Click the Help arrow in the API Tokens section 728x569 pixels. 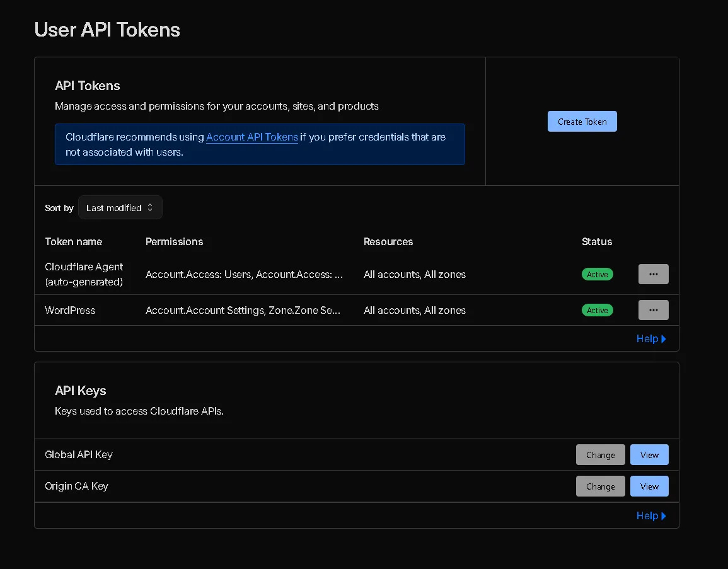tap(664, 338)
